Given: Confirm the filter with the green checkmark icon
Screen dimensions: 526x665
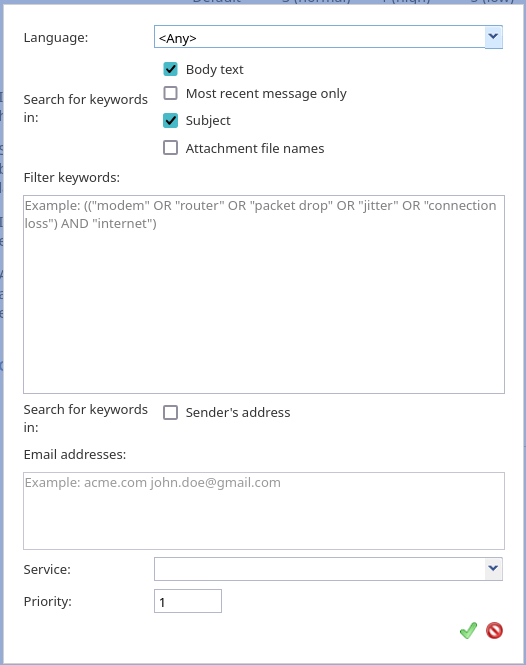Looking at the screenshot, I should 468,631.
